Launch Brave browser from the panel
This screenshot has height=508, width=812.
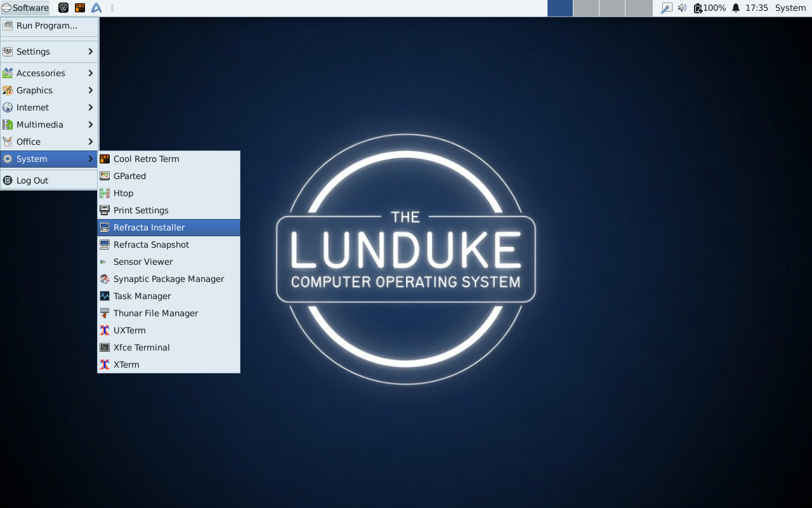click(63, 8)
